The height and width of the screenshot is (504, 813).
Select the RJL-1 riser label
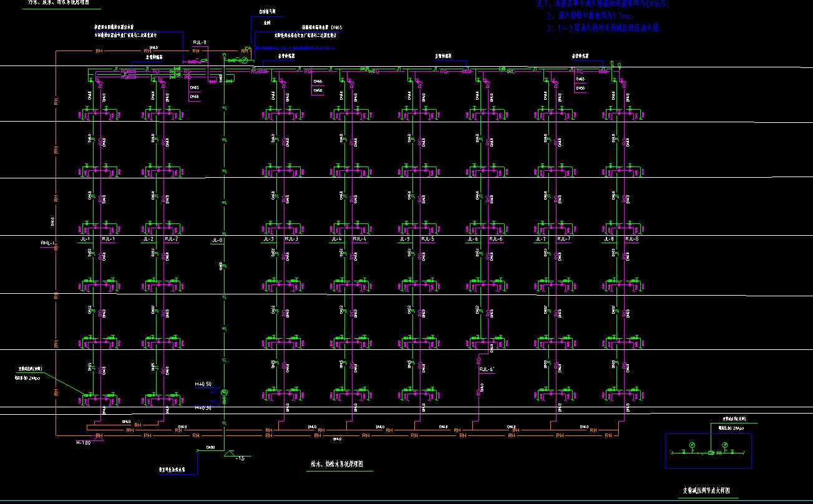tap(109, 239)
